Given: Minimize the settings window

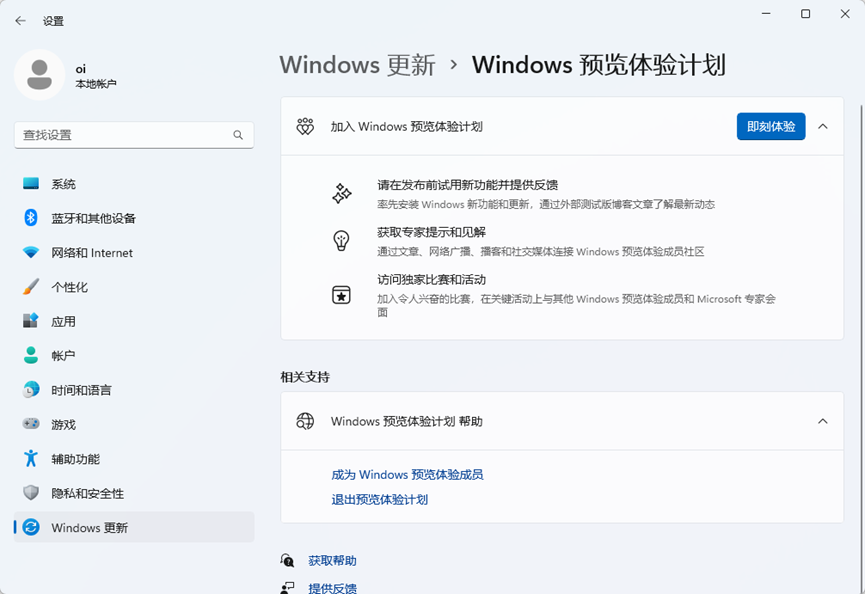Looking at the screenshot, I should point(766,14).
